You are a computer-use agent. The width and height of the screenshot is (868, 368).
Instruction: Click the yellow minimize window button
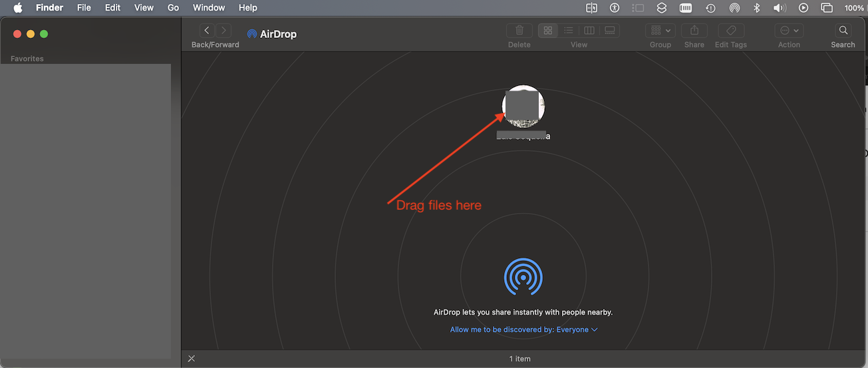(x=31, y=34)
